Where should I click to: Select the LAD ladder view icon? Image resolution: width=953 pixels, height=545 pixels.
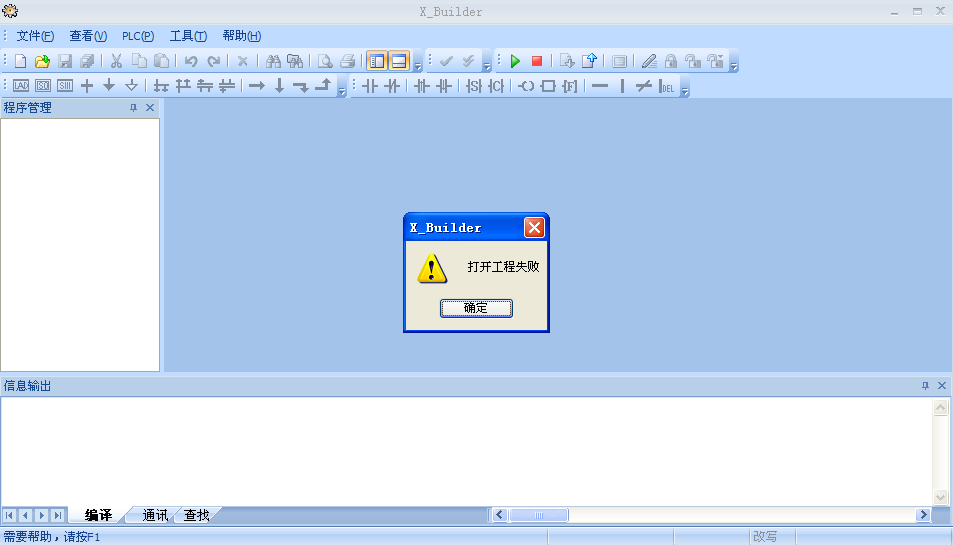[x=21, y=86]
